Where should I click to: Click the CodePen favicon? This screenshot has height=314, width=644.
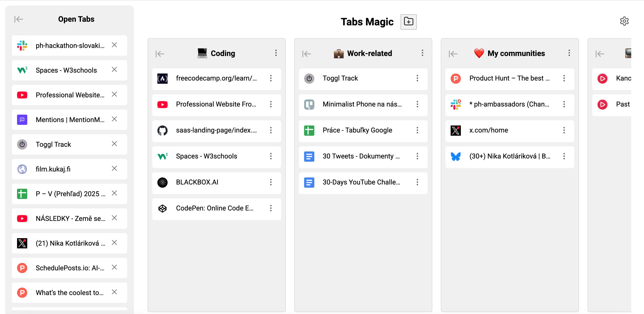(162, 209)
